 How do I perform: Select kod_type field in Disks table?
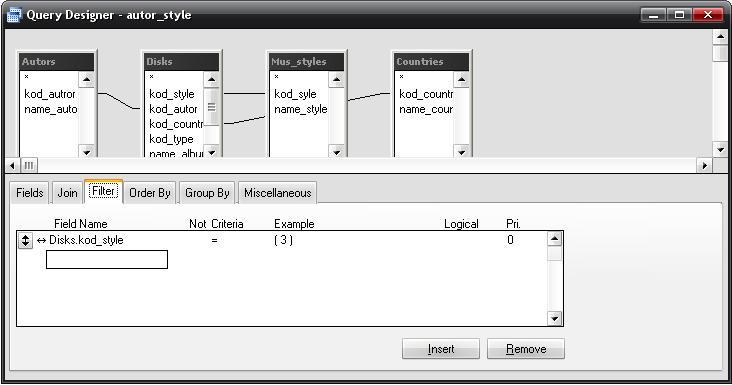(171, 139)
